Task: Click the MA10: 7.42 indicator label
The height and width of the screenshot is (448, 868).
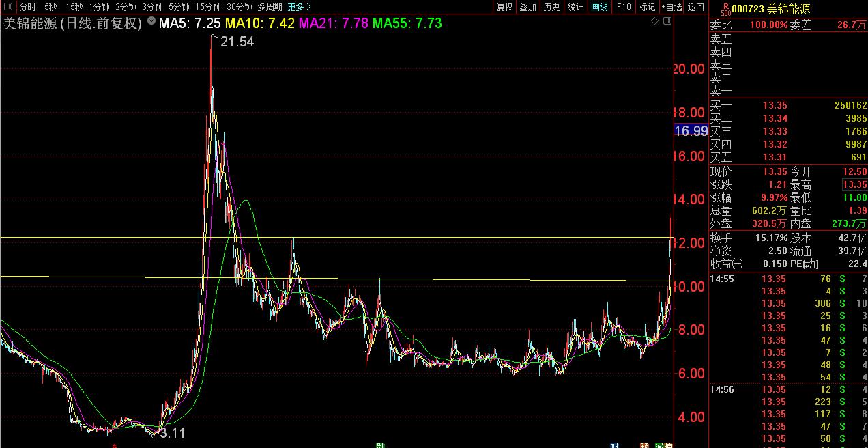Action: 260,23
